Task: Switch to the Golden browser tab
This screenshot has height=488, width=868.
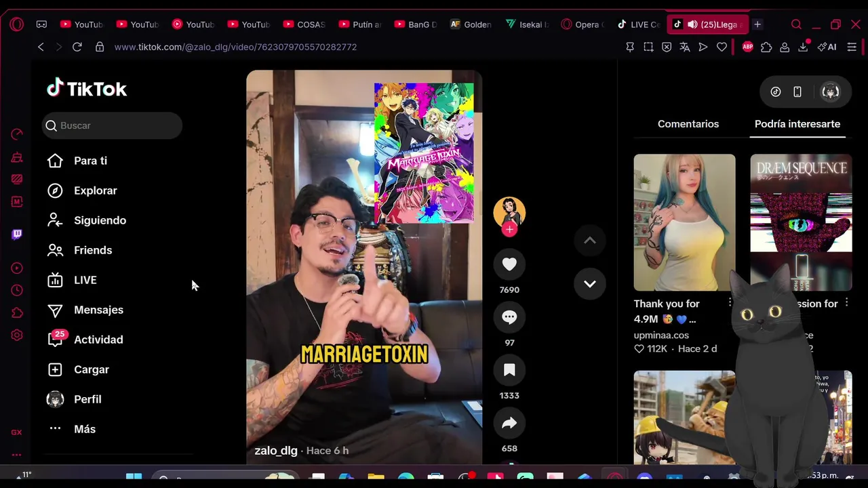Action: click(471, 24)
